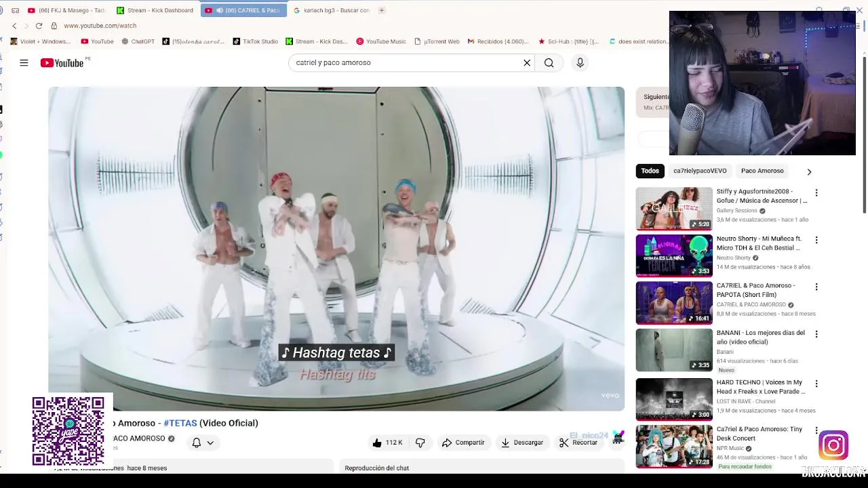Click the 'Gallery Sessions' channel name
Screen dimensions: 868x488
coord(737,211)
